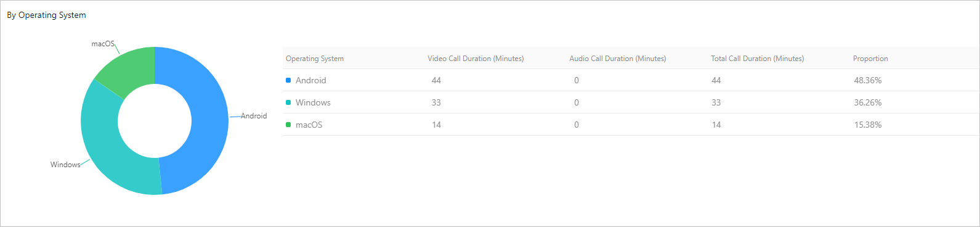
Task: Click the Operating System column header
Action: 315,59
